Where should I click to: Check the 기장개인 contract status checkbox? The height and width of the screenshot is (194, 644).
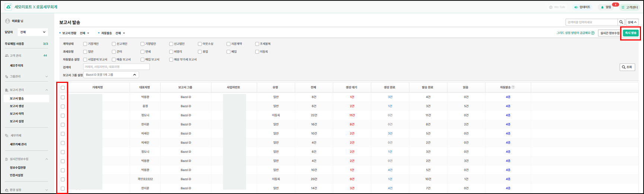85,44
